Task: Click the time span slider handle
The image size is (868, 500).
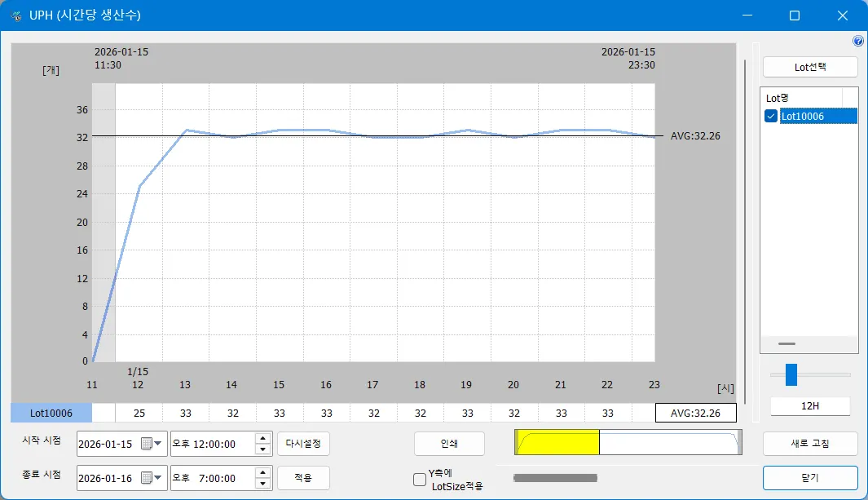Action: [x=791, y=374]
